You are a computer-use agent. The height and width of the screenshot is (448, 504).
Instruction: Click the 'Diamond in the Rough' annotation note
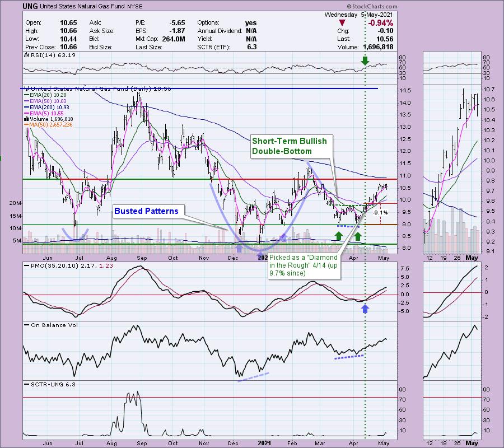304,265
